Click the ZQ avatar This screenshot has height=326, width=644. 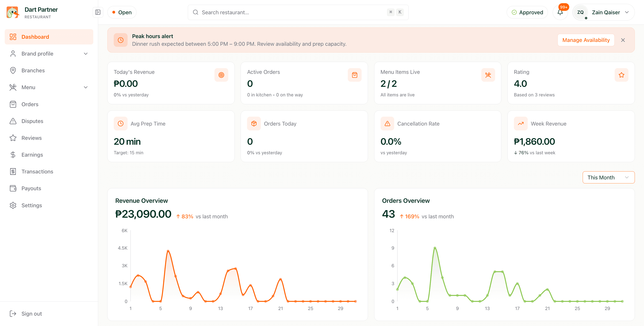click(x=580, y=12)
